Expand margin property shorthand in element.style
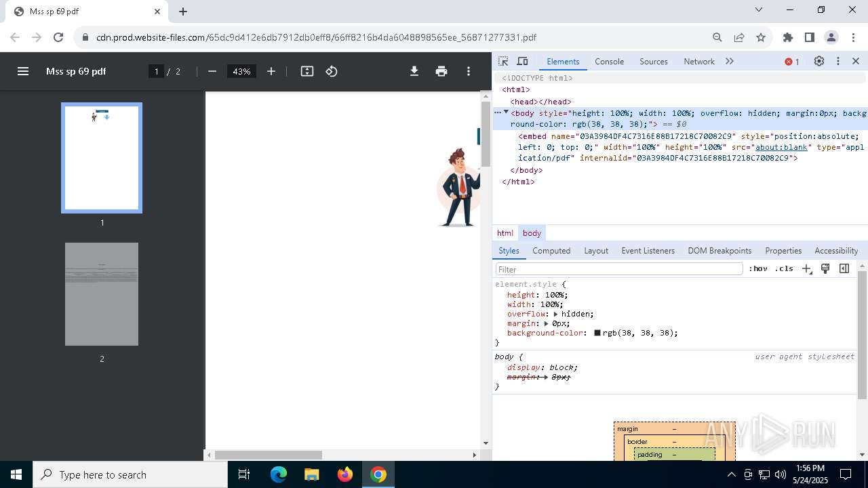 coord(546,323)
